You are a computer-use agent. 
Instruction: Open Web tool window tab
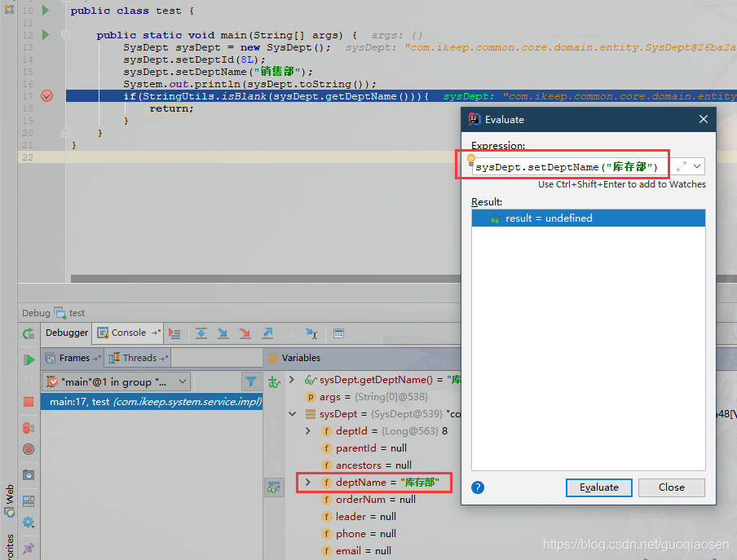coord(10,500)
